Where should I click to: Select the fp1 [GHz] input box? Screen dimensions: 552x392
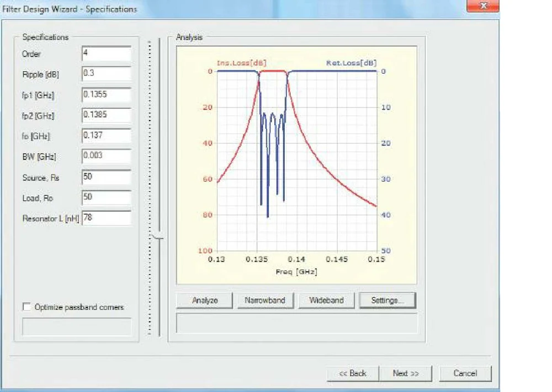[107, 95]
